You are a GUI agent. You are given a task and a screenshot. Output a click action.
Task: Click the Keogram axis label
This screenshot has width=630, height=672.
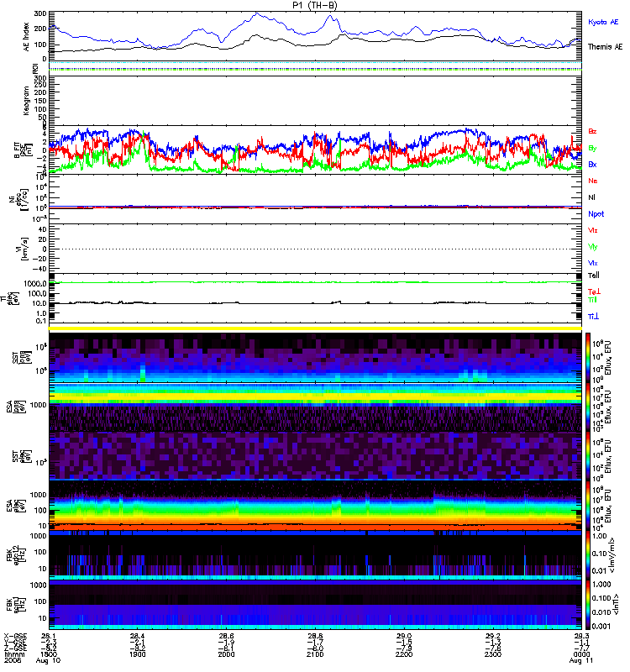(x=26, y=100)
